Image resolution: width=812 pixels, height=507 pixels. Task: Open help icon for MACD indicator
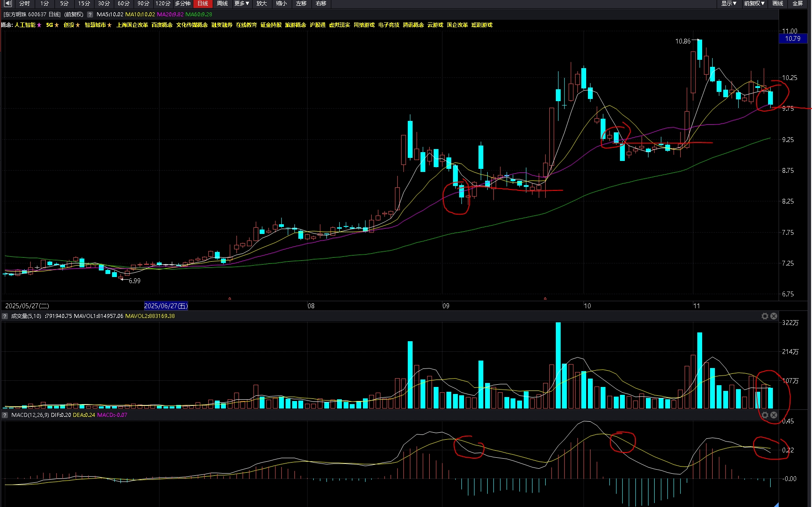pyautogui.click(x=5, y=415)
